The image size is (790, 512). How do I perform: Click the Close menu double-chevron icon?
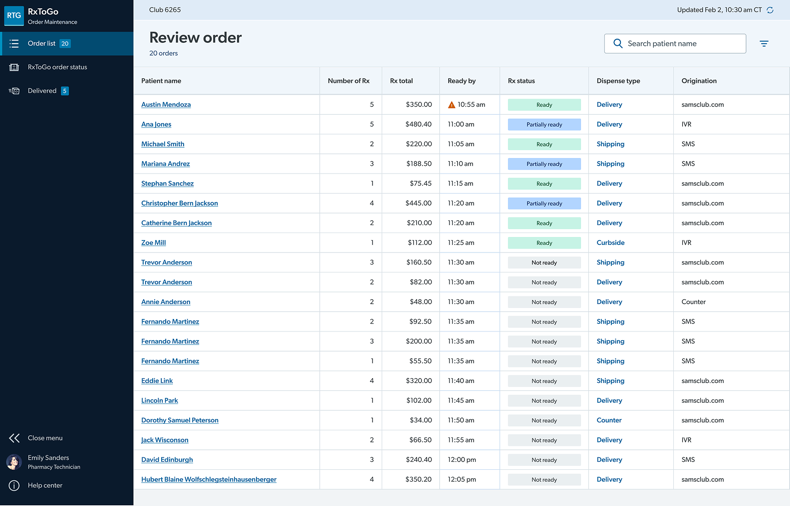pyautogui.click(x=14, y=438)
